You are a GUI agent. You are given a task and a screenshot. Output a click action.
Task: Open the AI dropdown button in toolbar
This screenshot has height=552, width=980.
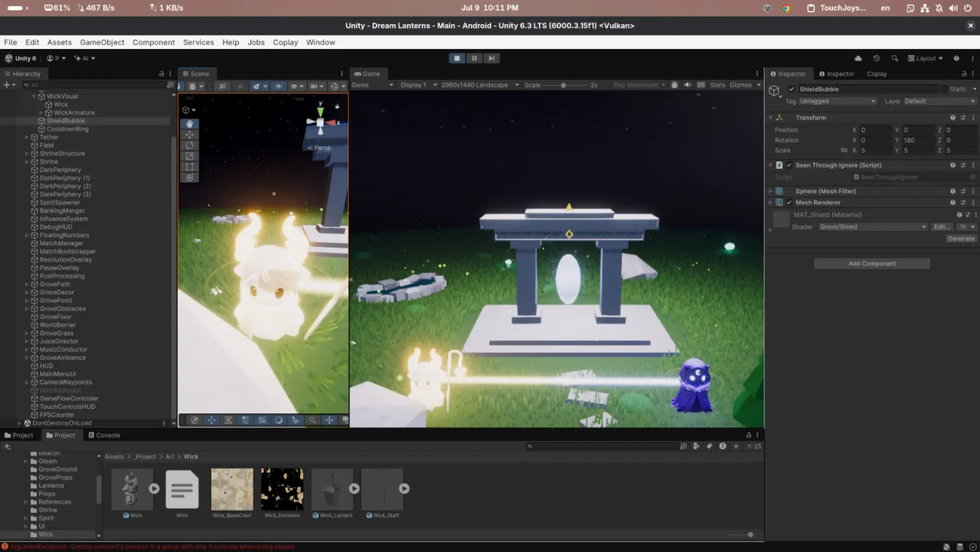coord(85,58)
